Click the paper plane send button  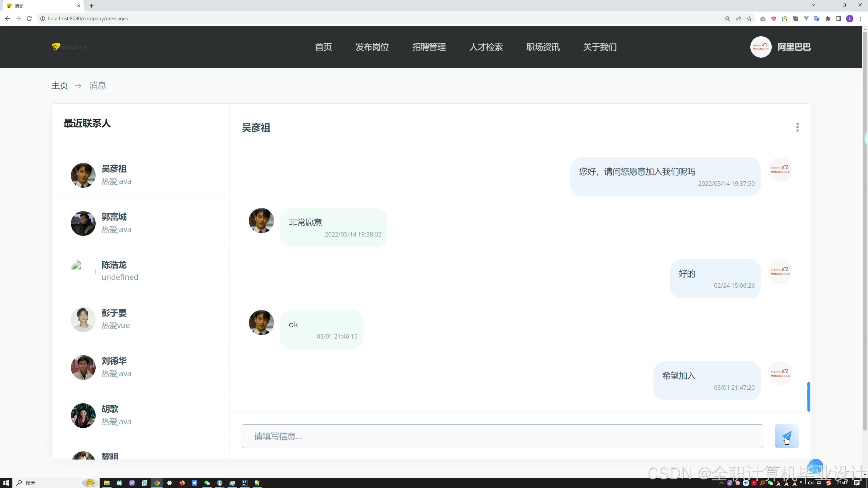(x=786, y=436)
